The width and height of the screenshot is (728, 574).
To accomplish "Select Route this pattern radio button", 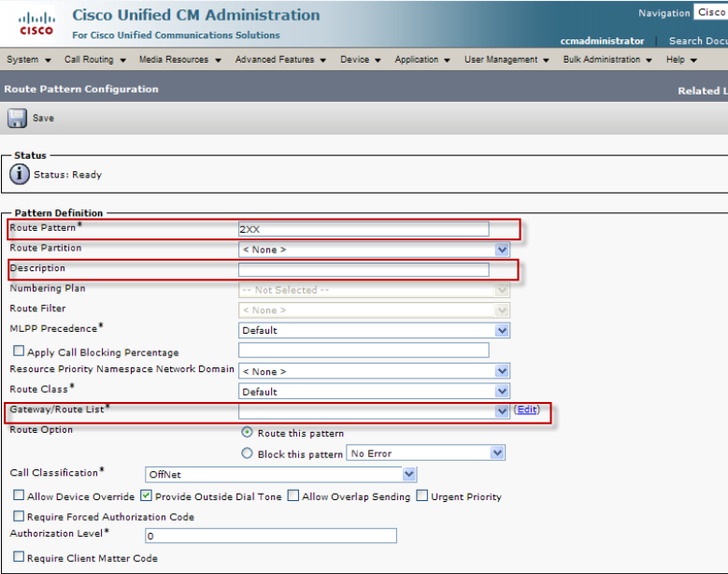I will (247, 432).
